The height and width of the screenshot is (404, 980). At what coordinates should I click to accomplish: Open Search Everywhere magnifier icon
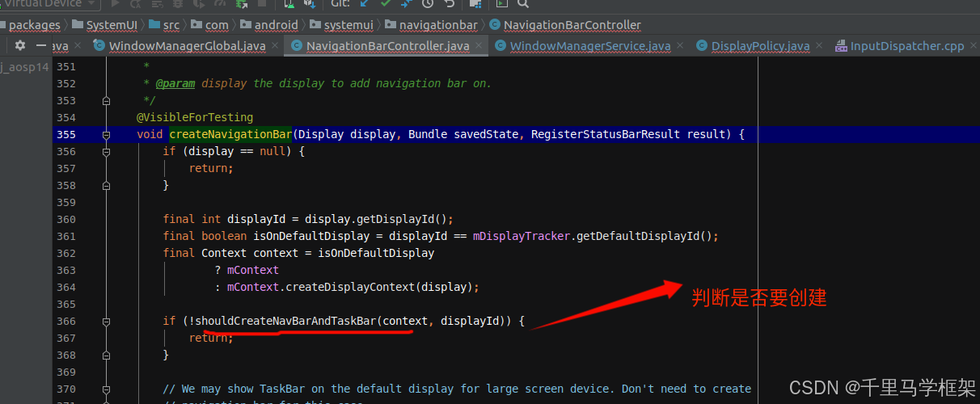click(523, 4)
